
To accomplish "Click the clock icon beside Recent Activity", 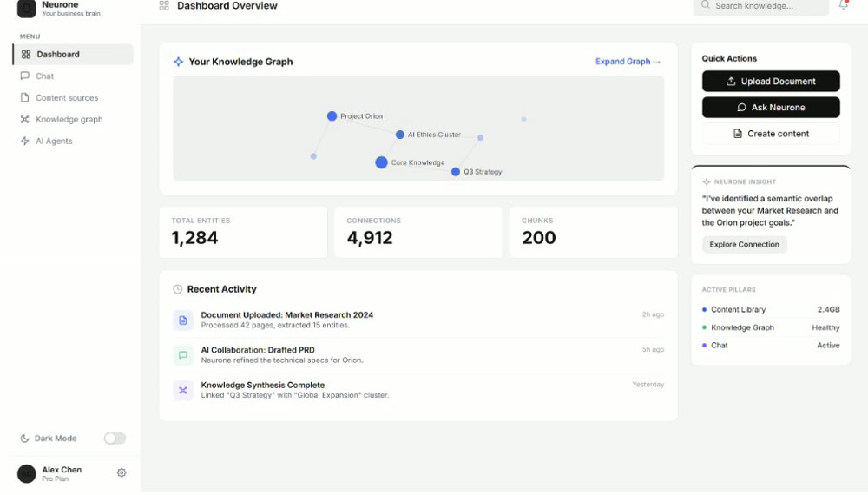I will click(x=178, y=289).
